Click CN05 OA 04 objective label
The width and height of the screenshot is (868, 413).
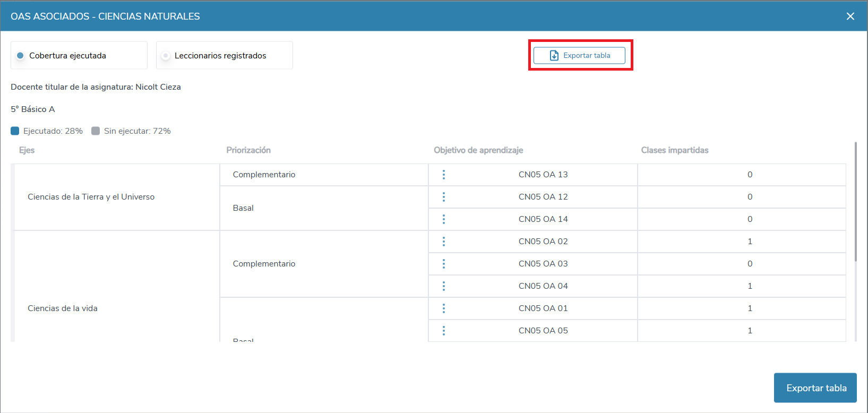click(543, 286)
